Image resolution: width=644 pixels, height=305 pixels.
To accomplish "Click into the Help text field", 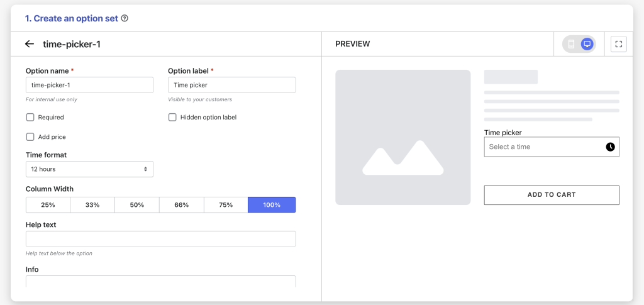I will pyautogui.click(x=160, y=239).
